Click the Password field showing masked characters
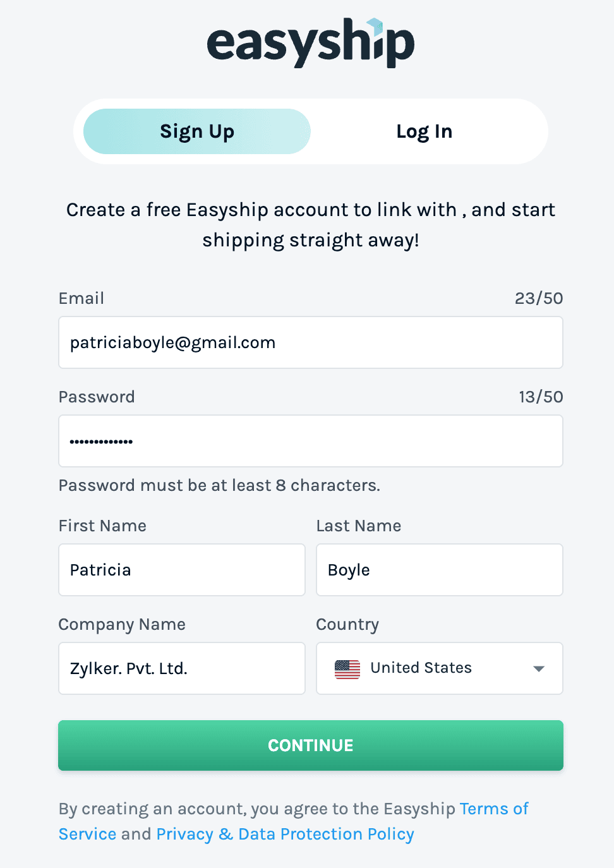The width and height of the screenshot is (614, 868). [310, 441]
